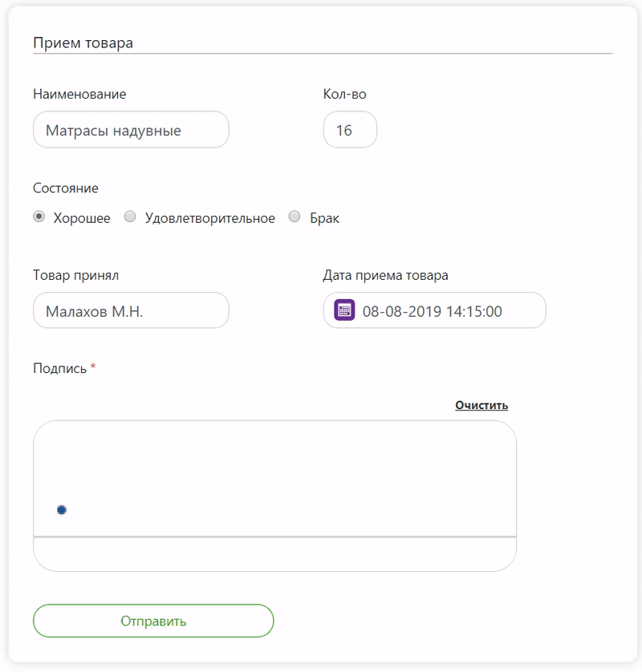Click the Отправить submit button
642x672 pixels.
click(x=153, y=621)
